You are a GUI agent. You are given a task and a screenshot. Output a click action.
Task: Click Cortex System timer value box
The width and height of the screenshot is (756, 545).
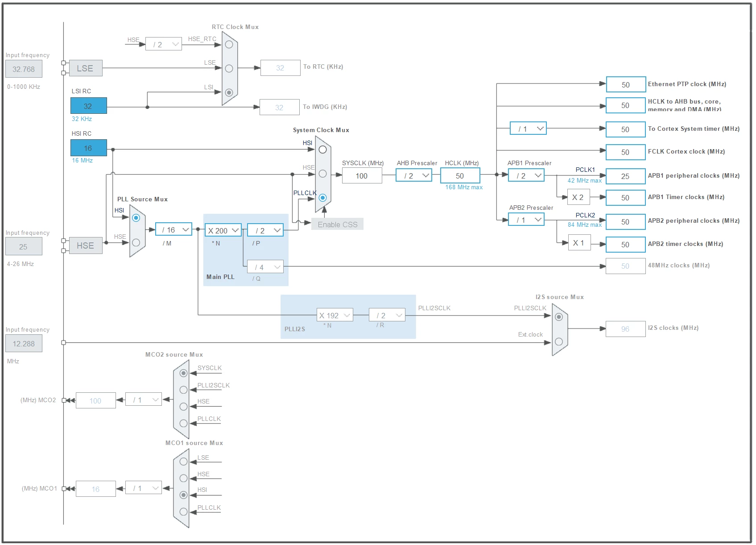(x=626, y=129)
